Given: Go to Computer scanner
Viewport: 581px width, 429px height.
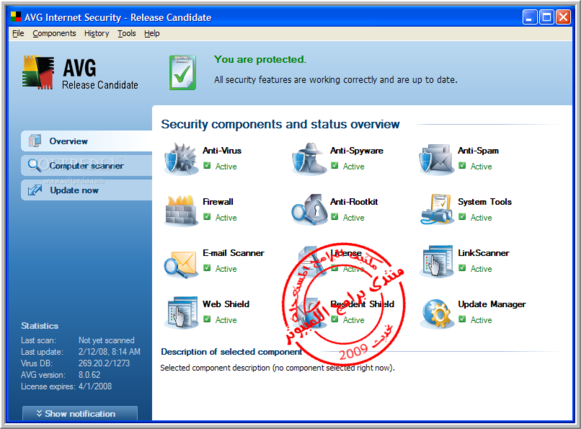Looking at the screenshot, I should (86, 165).
